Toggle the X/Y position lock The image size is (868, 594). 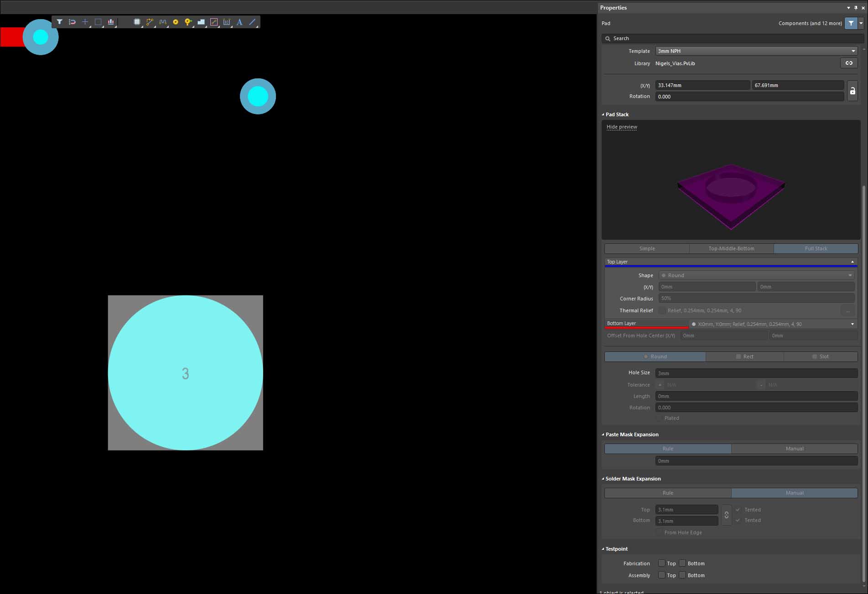[x=852, y=91]
